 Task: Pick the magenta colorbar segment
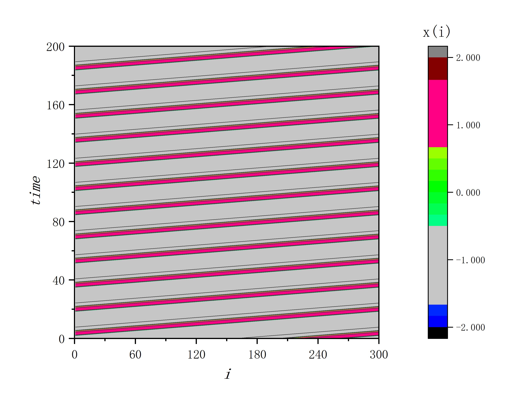coord(438,114)
